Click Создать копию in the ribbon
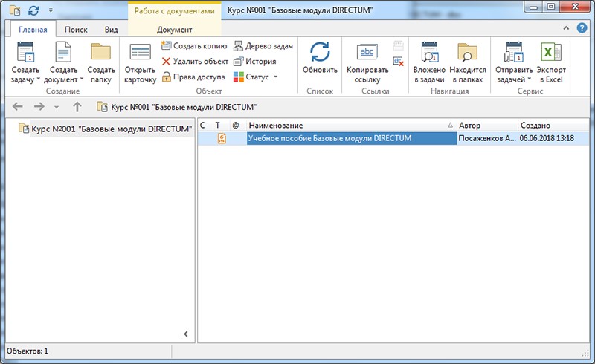This screenshot has width=595, height=364. pos(194,46)
